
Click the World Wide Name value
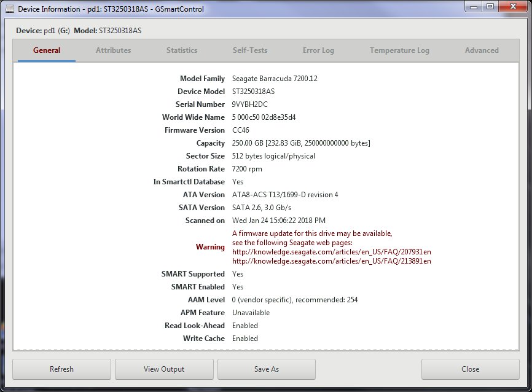point(264,117)
